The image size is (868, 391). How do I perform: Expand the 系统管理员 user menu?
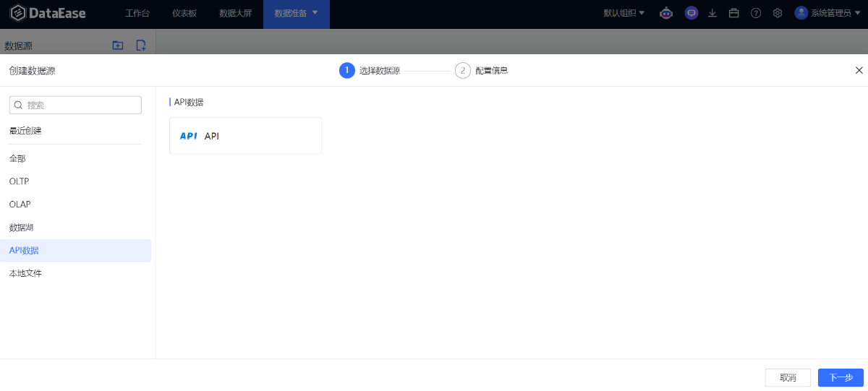[x=835, y=13]
